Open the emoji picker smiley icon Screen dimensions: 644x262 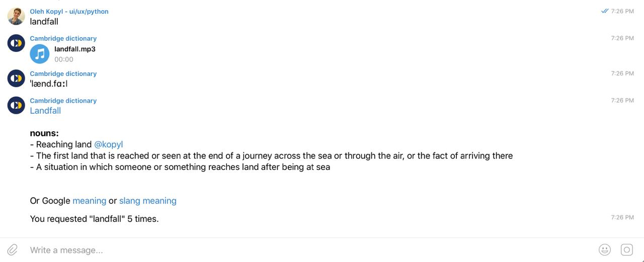tap(605, 250)
